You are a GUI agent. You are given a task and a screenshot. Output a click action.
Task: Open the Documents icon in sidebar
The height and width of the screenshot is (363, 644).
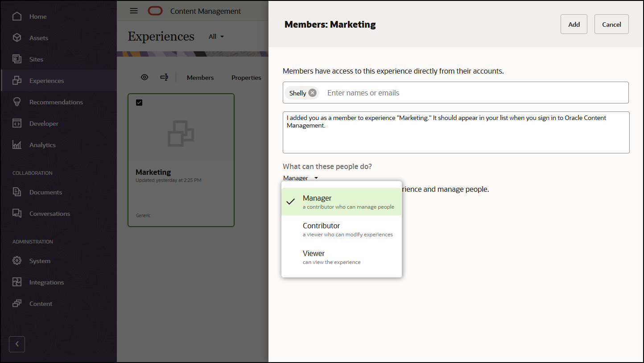click(17, 192)
